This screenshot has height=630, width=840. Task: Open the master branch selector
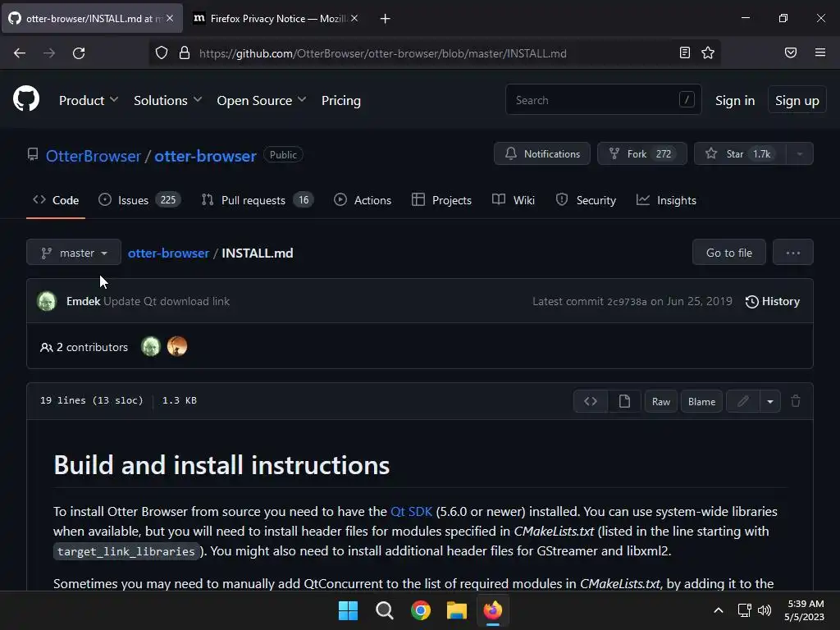[x=74, y=253]
